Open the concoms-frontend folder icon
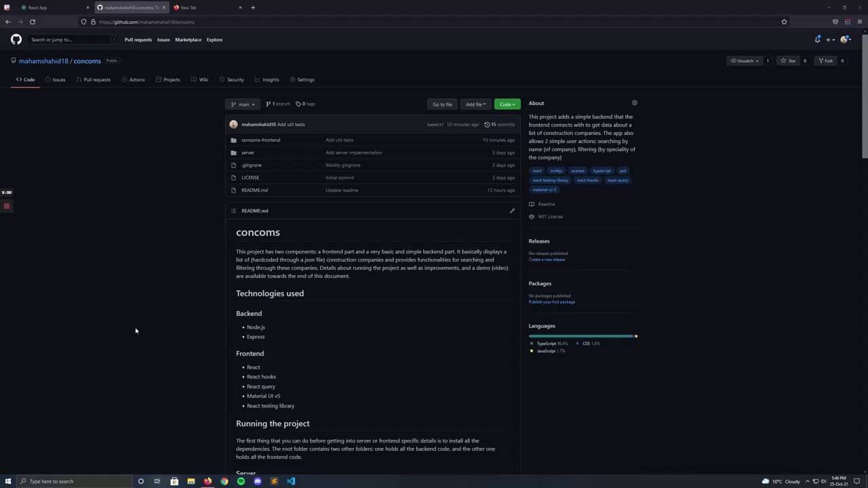 233,140
